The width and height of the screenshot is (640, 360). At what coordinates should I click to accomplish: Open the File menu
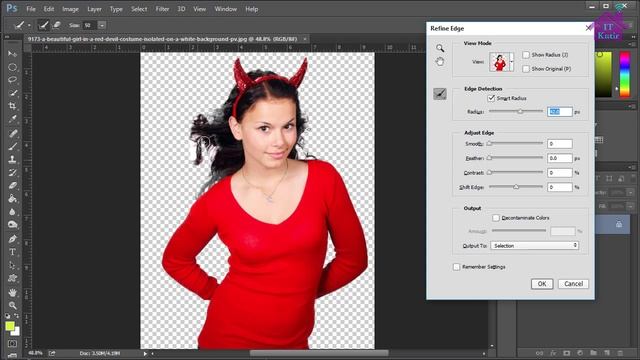(31, 9)
